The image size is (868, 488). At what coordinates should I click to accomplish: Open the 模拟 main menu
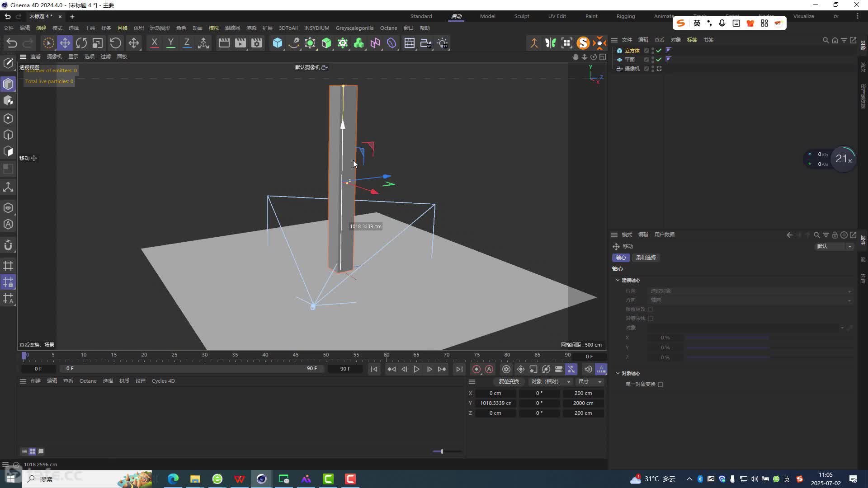[214, 28]
